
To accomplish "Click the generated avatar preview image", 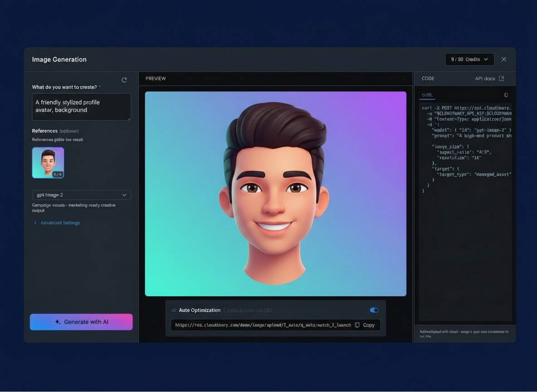I will point(276,194).
